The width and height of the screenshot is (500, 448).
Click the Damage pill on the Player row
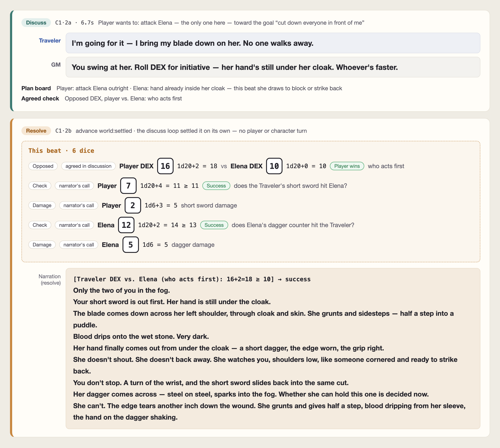click(x=42, y=205)
